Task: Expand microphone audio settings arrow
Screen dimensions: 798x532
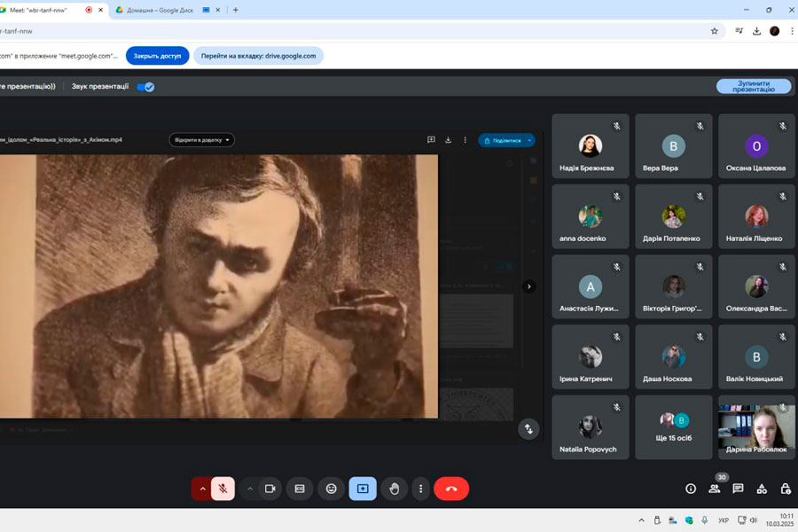Action: coord(203,489)
